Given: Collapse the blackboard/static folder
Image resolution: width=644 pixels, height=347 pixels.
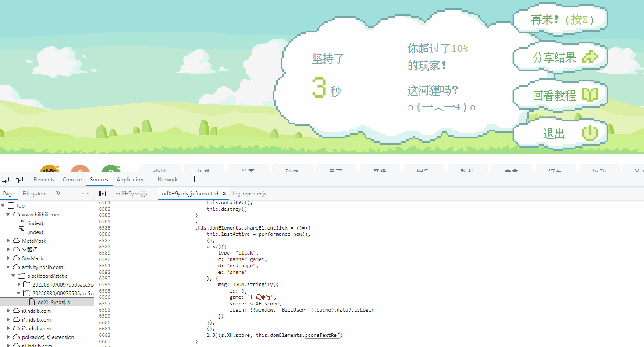Looking at the screenshot, I should tap(14, 276).
